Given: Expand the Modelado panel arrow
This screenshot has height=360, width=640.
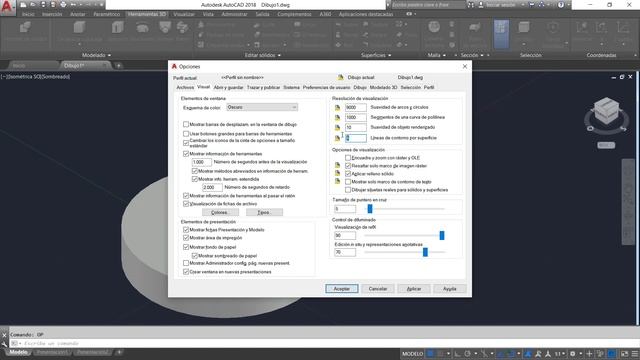Looking at the screenshot, I should click(x=109, y=55).
